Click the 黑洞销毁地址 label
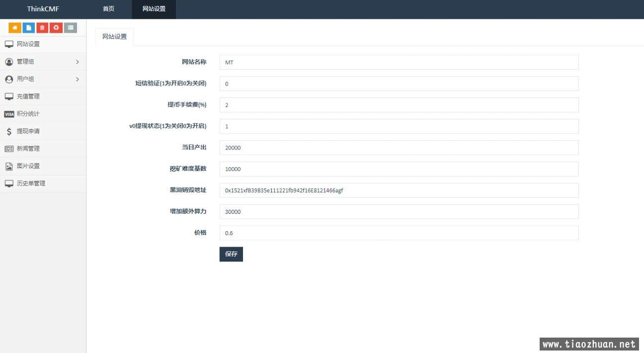Viewport: 644px width, 353px height. point(188,190)
